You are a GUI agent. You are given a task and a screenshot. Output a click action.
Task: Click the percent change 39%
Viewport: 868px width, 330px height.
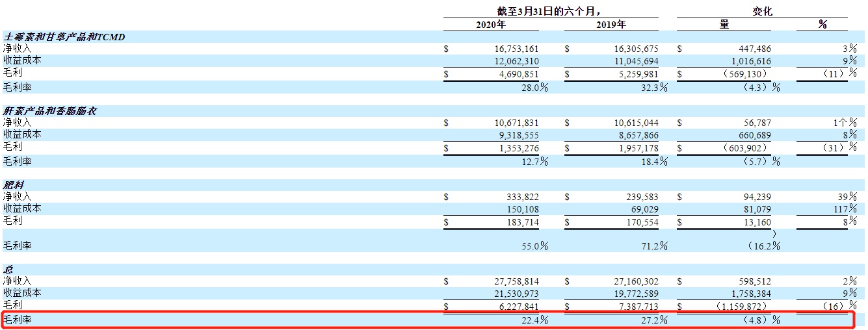(x=847, y=196)
